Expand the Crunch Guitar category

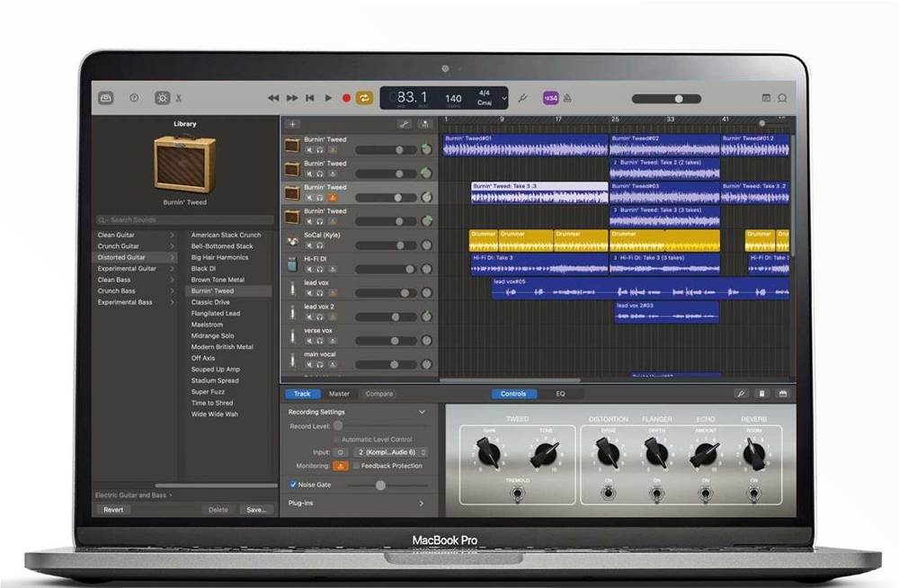tap(172, 246)
